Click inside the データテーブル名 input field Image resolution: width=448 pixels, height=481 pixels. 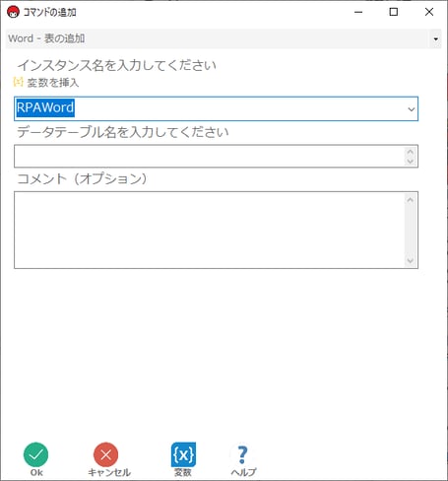(x=210, y=156)
